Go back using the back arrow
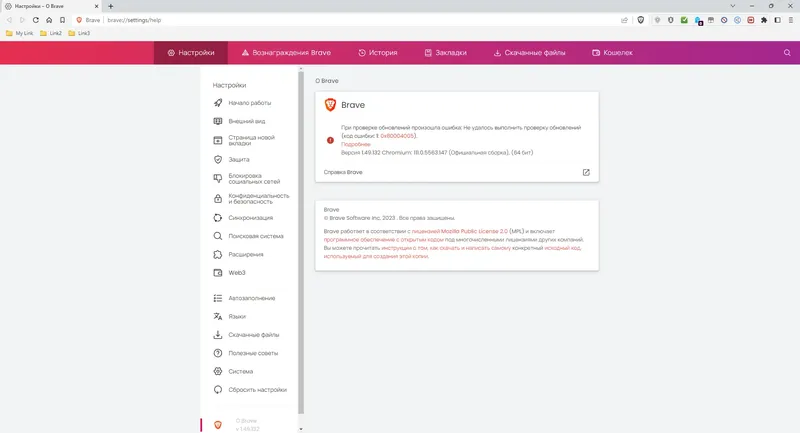The image size is (800, 433). 9,20
